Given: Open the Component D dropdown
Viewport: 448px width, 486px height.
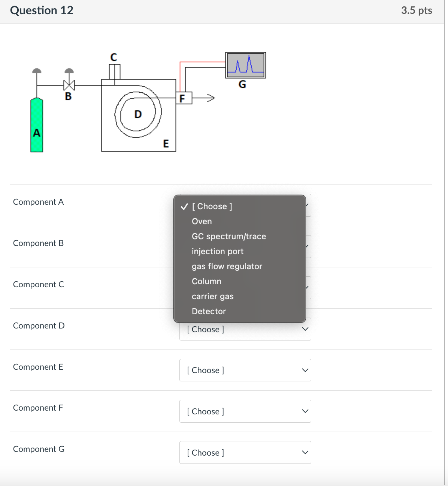Looking at the screenshot, I should (245, 329).
